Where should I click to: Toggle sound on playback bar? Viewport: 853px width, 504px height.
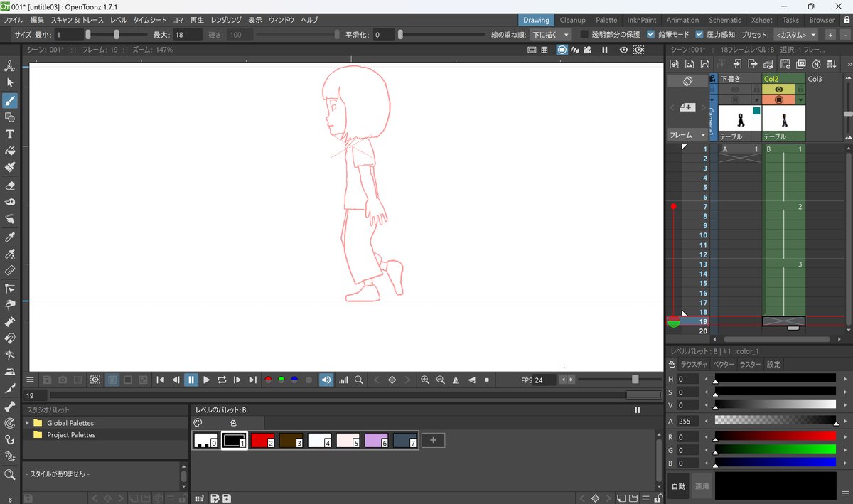pyautogui.click(x=326, y=380)
